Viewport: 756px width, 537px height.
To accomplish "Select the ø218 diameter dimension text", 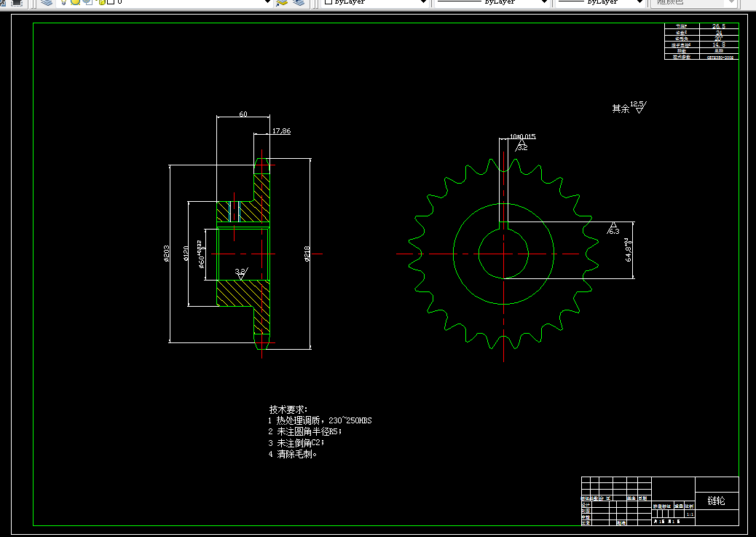I will tap(307, 254).
